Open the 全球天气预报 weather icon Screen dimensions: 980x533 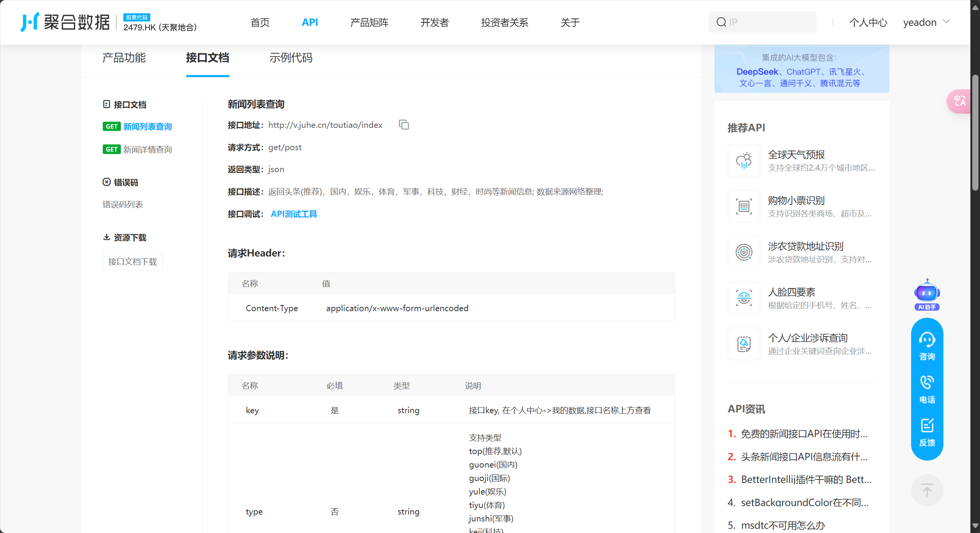click(x=744, y=161)
